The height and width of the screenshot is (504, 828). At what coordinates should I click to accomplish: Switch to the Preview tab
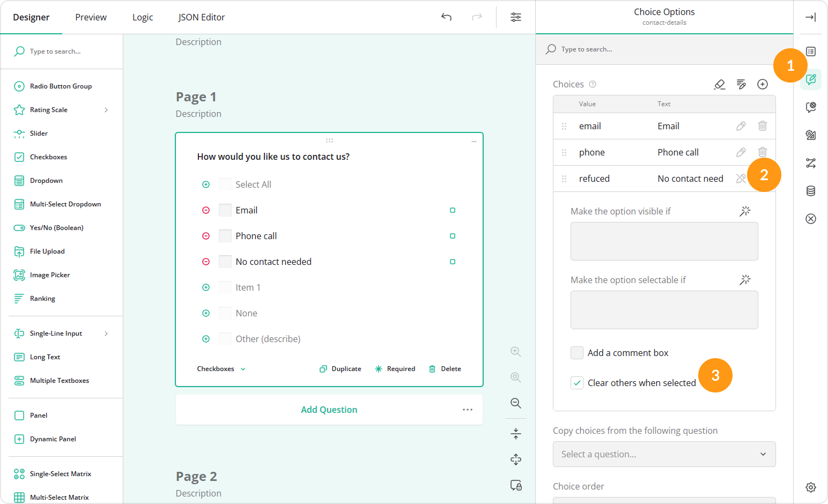(x=91, y=17)
